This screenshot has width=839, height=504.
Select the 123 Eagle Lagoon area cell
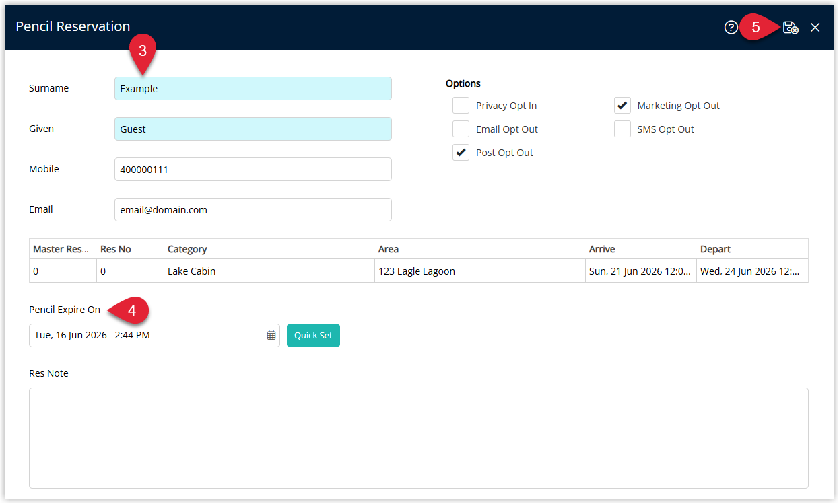pyautogui.click(x=480, y=271)
